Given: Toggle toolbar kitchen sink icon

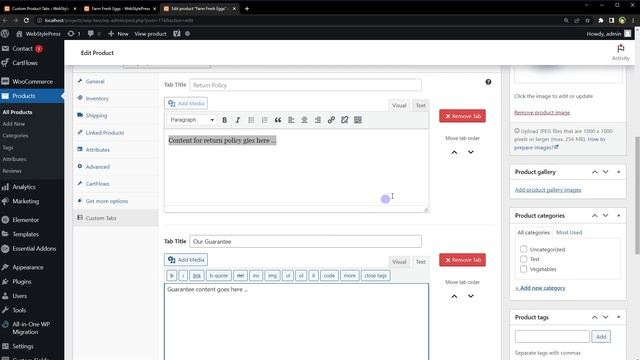Looking at the screenshot, I should [x=358, y=120].
